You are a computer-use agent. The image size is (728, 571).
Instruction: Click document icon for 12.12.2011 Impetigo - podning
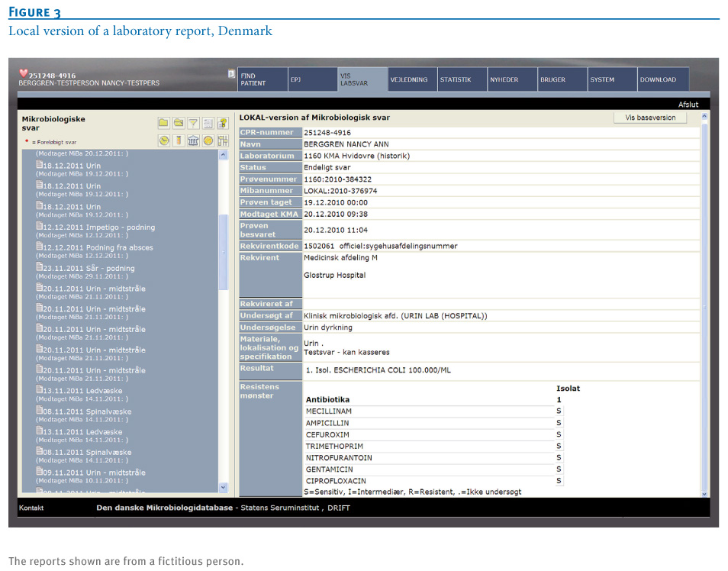point(40,226)
